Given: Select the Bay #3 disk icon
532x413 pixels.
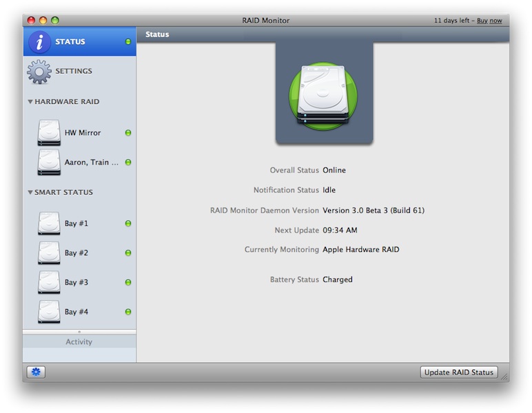Looking at the screenshot, I should [x=49, y=282].
